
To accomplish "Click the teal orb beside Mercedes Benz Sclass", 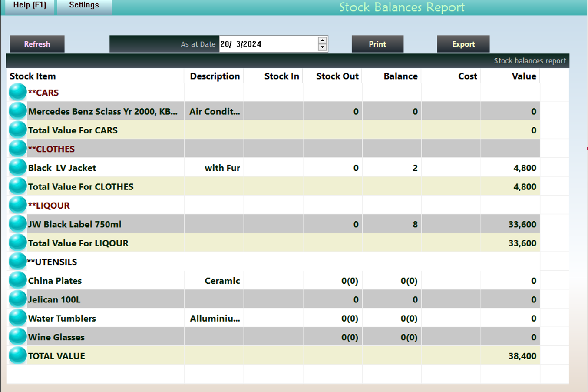I will coord(17,111).
